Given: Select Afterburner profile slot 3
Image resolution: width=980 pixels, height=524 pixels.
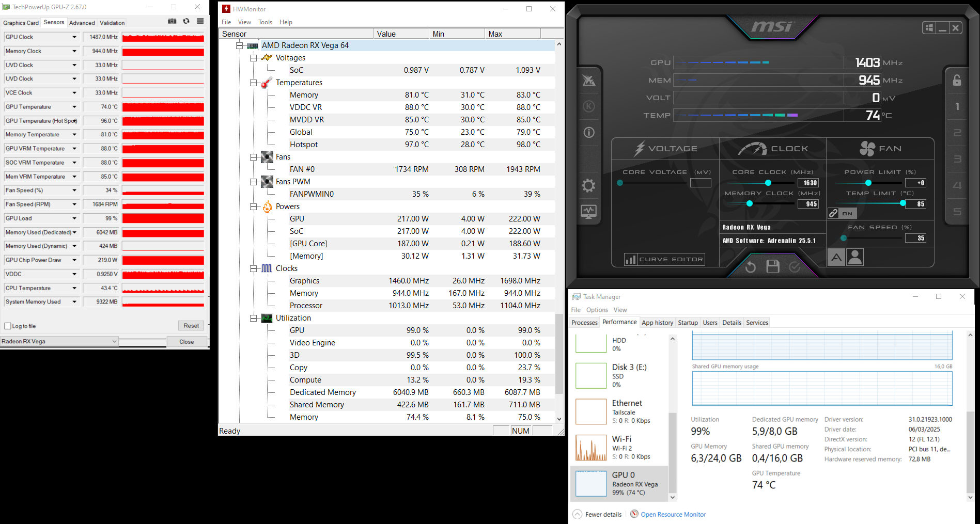Looking at the screenshot, I should pyautogui.click(x=957, y=159).
